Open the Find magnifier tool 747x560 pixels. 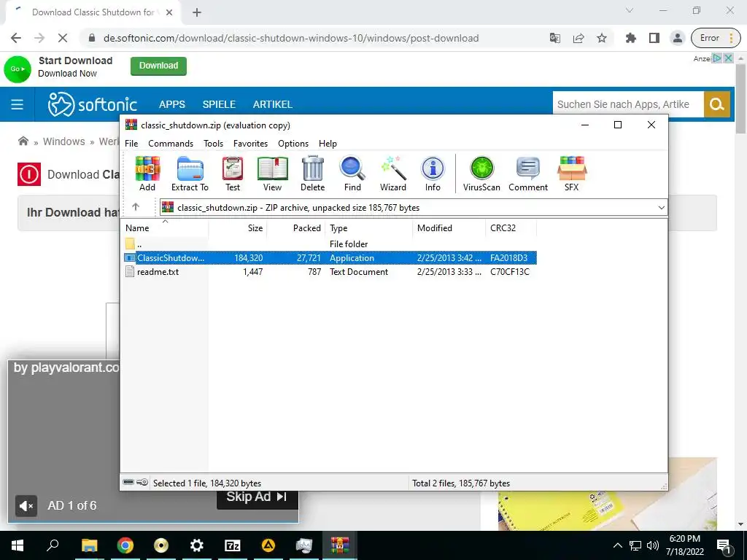[352, 174]
